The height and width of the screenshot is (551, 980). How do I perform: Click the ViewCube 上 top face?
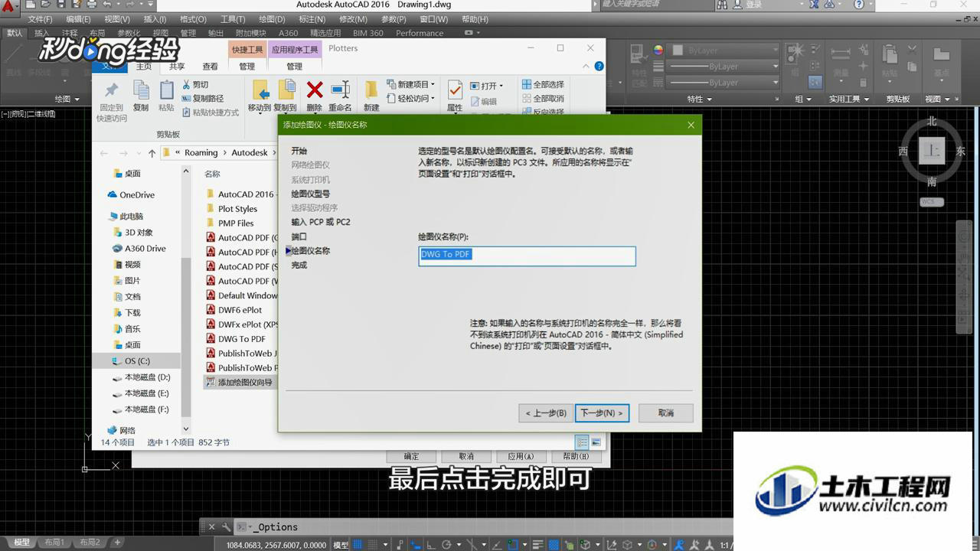[x=932, y=152]
